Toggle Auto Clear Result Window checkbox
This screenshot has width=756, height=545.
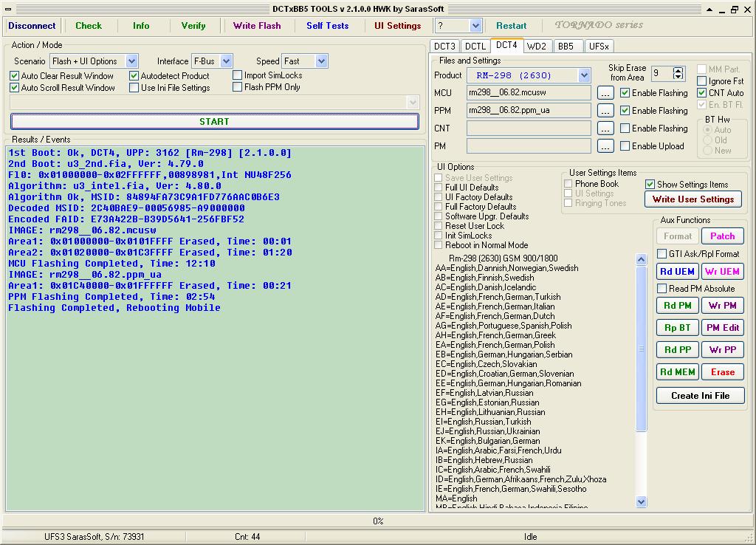coord(15,76)
